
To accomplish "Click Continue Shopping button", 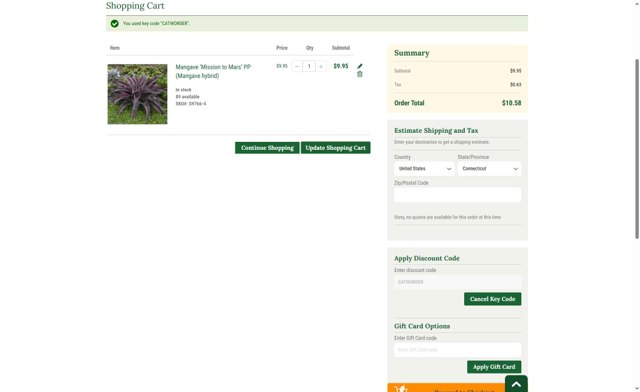I will tap(267, 148).
